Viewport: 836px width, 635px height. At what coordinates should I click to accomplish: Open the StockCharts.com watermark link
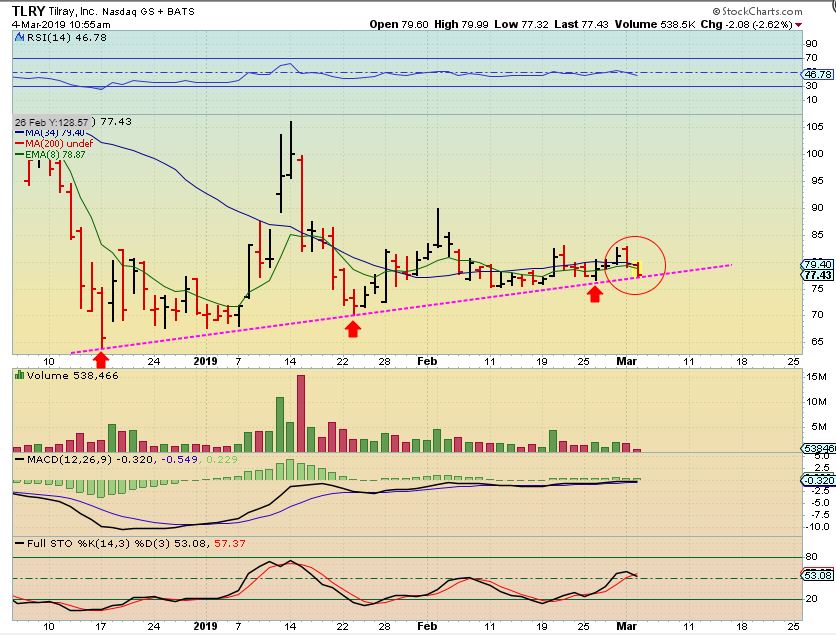pos(757,11)
